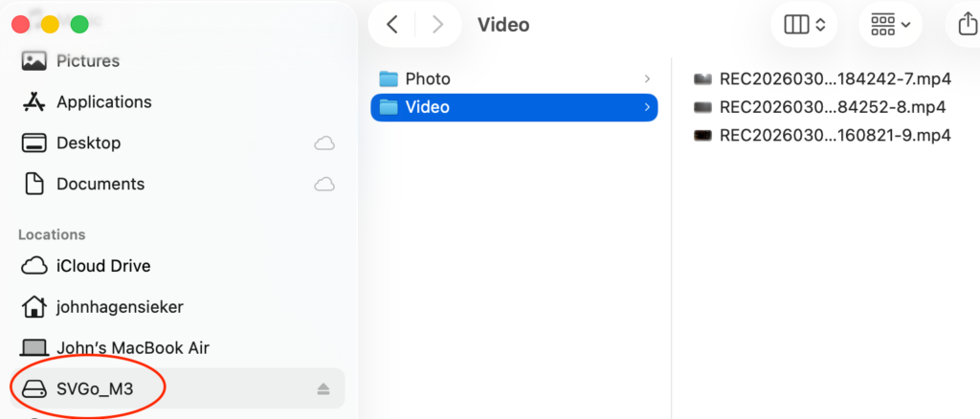Viewport: 980px width, 419px height.
Task: Select Documents in the sidebar
Action: 100,184
